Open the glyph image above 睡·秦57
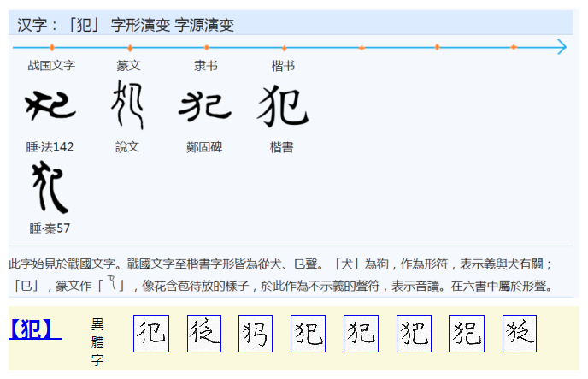The width and height of the screenshot is (588, 379). coord(50,187)
